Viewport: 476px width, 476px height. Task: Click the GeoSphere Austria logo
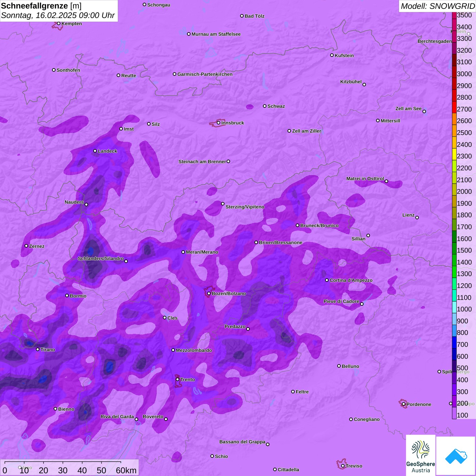[x=421, y=455]
